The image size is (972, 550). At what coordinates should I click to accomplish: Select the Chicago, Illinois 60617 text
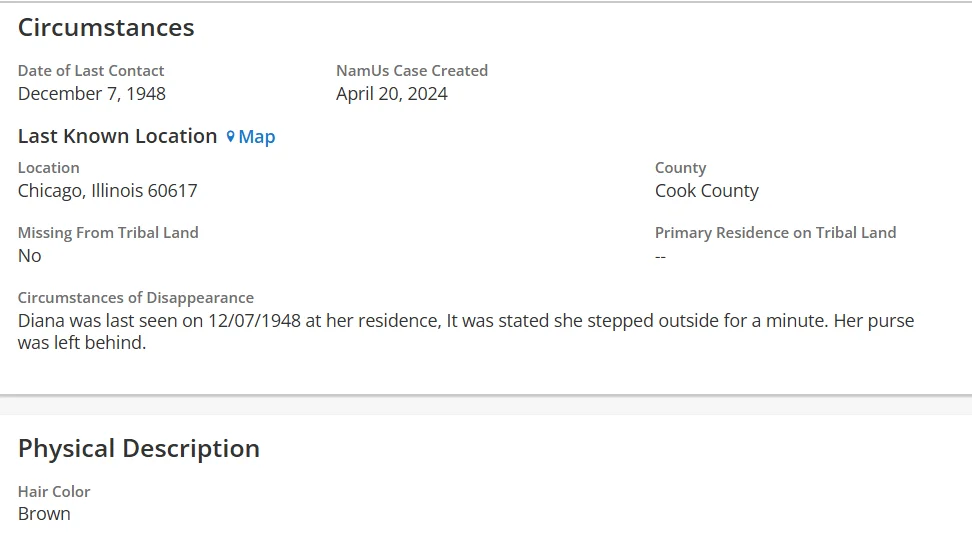point(108,191)
